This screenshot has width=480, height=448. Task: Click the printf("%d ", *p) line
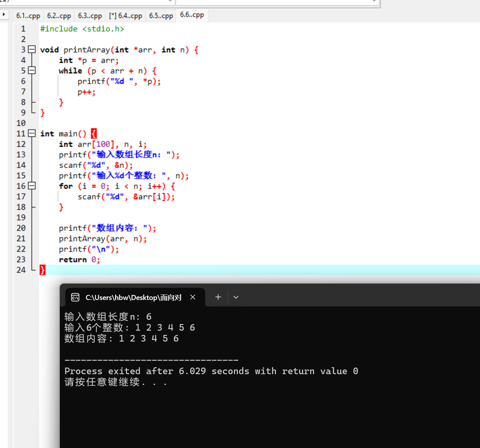[x=119, y=81]
